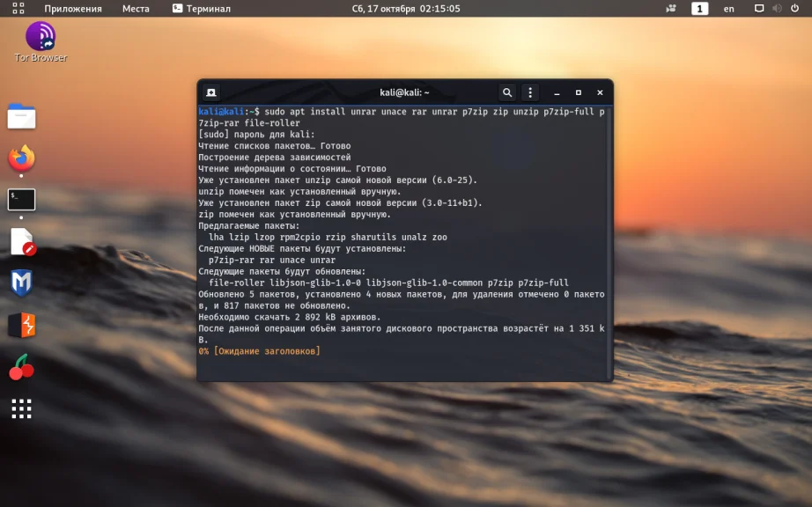Image resolution: width=812 pixels, height=507 pixels.
Task: Switch keyboard layout via en indicator
Action: 728,9
